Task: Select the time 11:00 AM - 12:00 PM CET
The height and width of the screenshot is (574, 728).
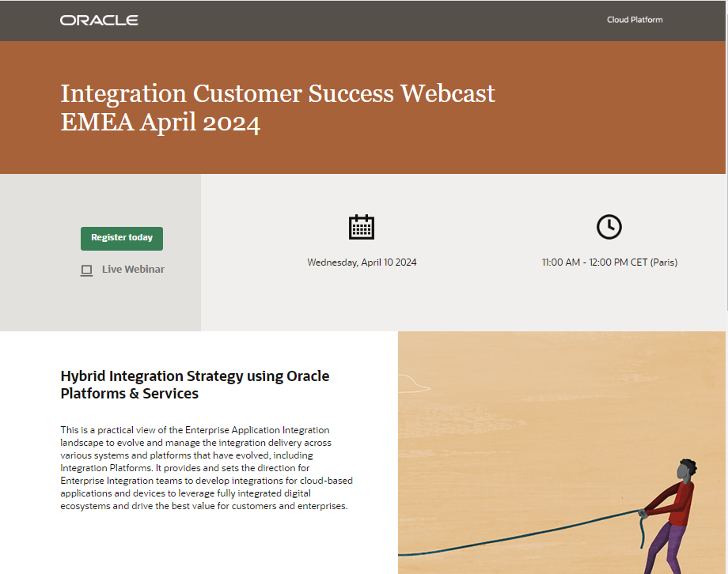Action: [x=609, y=262]
